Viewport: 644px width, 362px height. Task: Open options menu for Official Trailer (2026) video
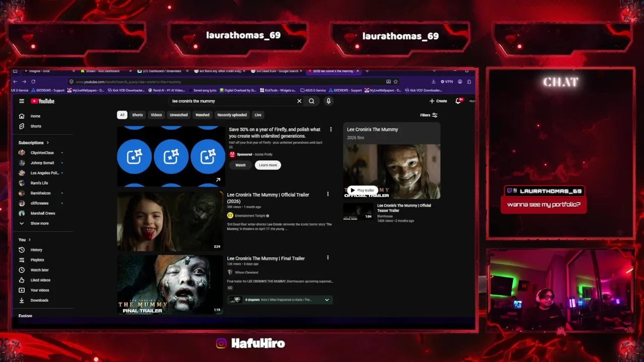[328, 194]
